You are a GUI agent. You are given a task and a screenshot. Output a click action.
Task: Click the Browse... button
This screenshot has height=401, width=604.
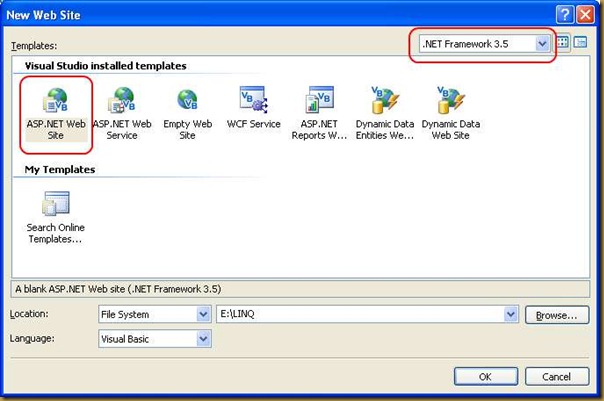click(557, 315)
